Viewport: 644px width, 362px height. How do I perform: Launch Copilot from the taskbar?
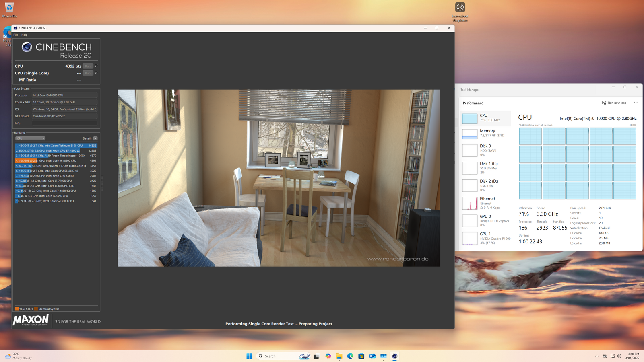tap(328, 356)
